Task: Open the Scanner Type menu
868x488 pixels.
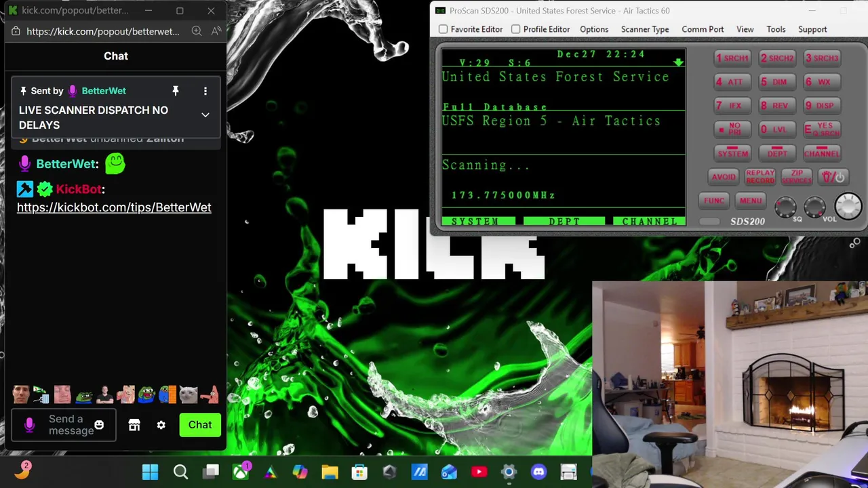Action: point(645,29)
